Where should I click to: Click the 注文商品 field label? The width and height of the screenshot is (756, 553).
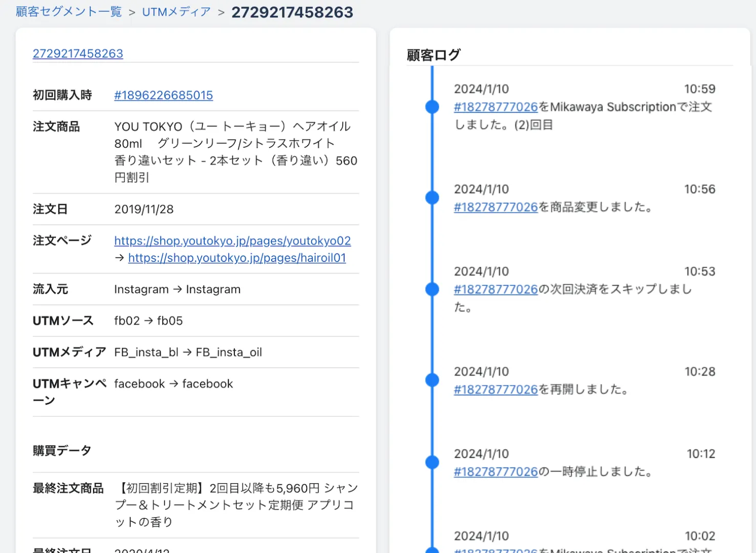point(56,126)
